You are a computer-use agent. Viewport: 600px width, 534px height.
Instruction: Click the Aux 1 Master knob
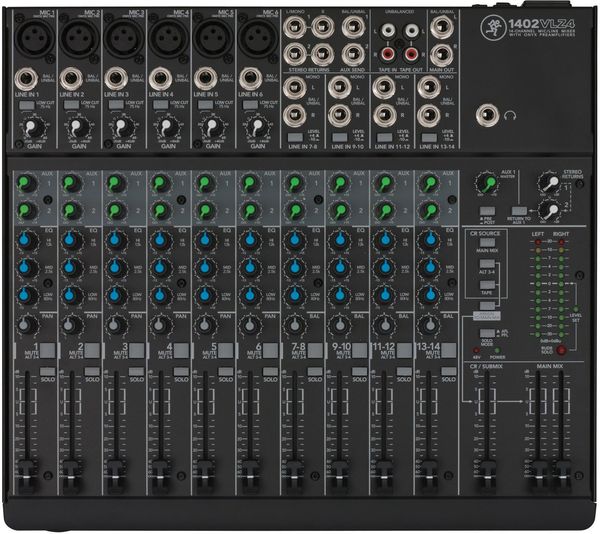pos(487,184)
